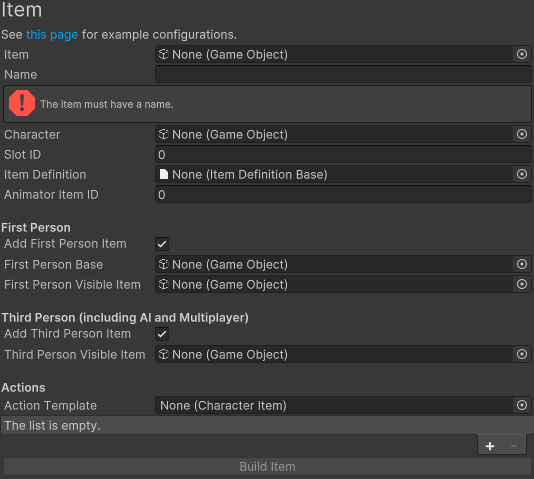
Task: Click the Build Item button
Action: click(x=267, y=466)
